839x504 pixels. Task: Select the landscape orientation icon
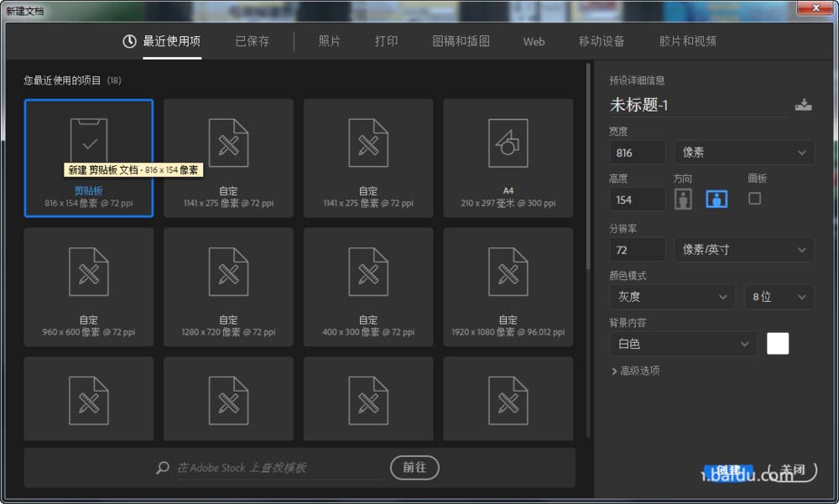click(717, 198)
